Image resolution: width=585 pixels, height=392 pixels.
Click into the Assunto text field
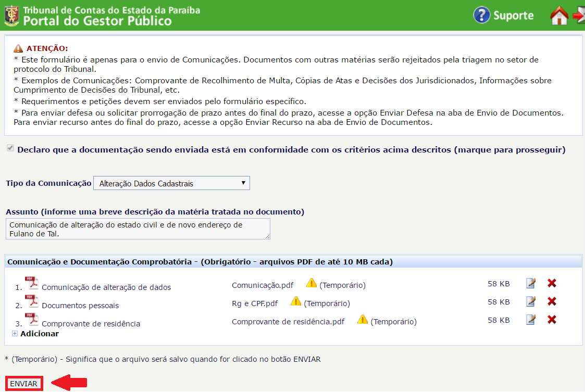pos(138,229)
